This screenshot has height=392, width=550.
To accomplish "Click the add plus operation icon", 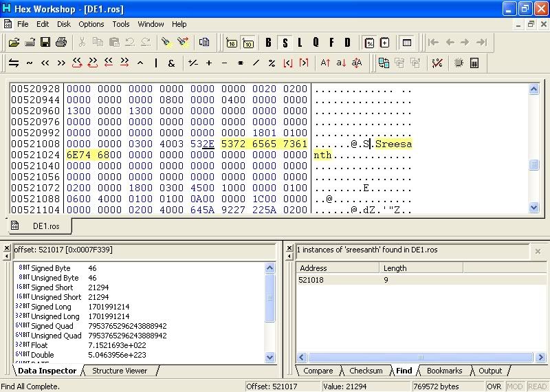I will click(x=209, y=63).
